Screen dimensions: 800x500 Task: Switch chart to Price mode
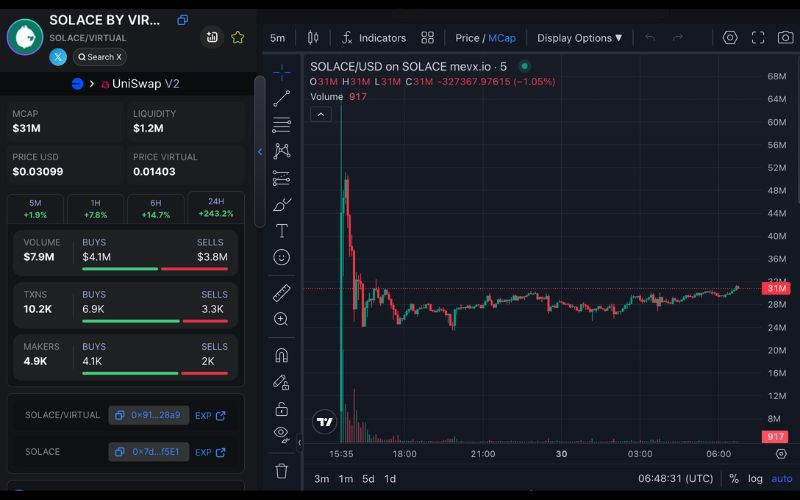pyautogui.click(x=467, y=38)
